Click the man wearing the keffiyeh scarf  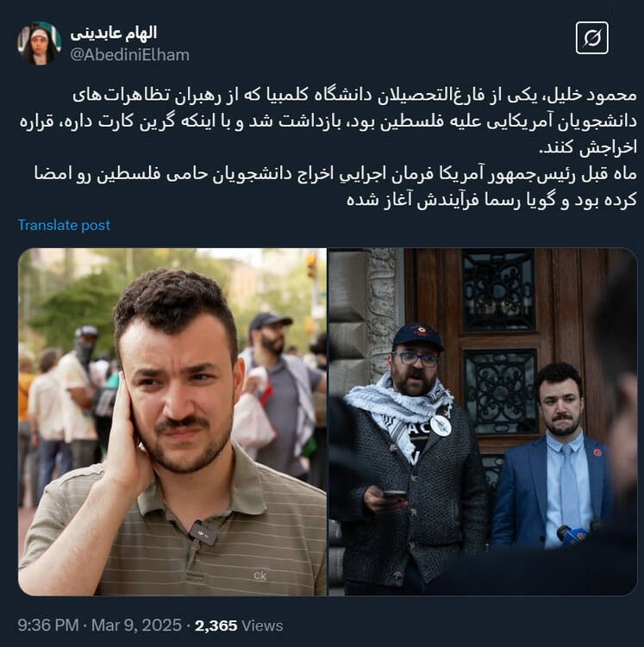[409, 454]
